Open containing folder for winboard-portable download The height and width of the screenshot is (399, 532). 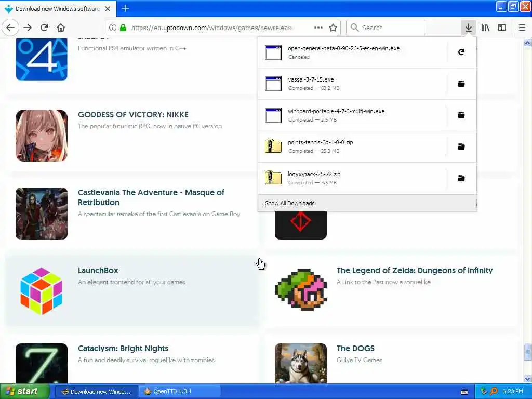pos(461,115)
